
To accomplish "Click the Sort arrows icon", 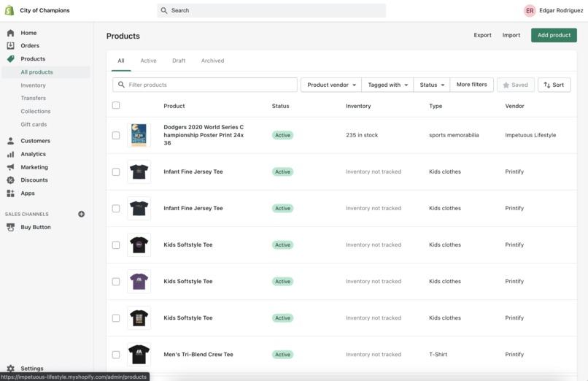I will (546, 85).
